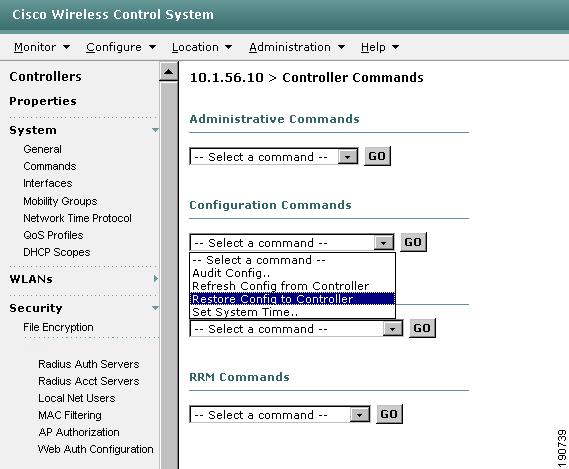Open the Administration menu

tap(290, 47)
